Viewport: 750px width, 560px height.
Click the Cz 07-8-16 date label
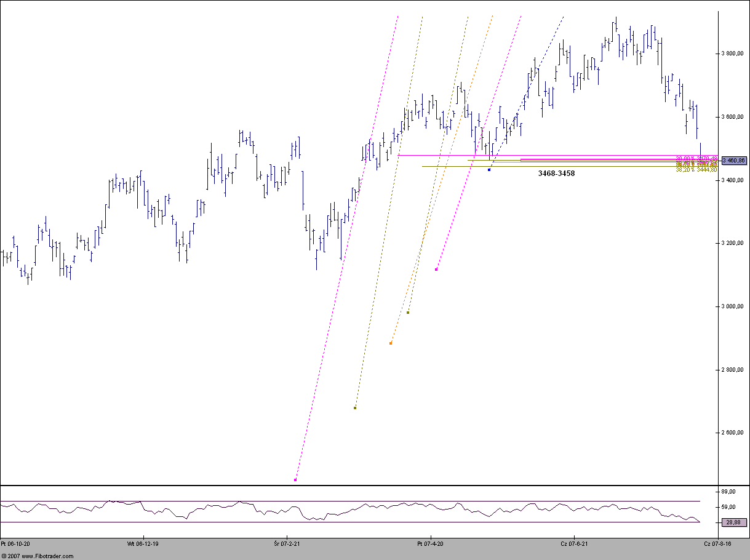[717, 544]
